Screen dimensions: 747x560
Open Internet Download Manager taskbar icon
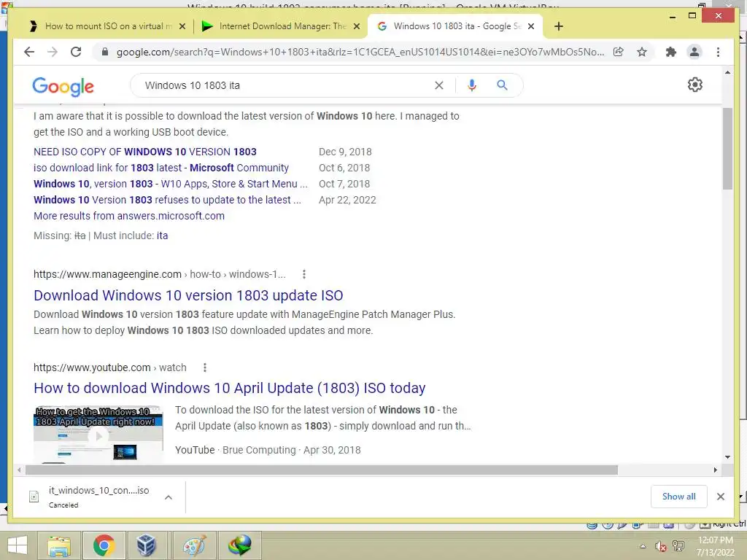coord(239,545)
